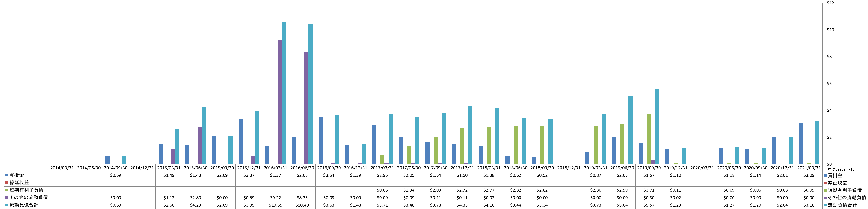Click the $10 axis label
The height and width of the screenshot is (209, 868).
(x=830, y=30)
